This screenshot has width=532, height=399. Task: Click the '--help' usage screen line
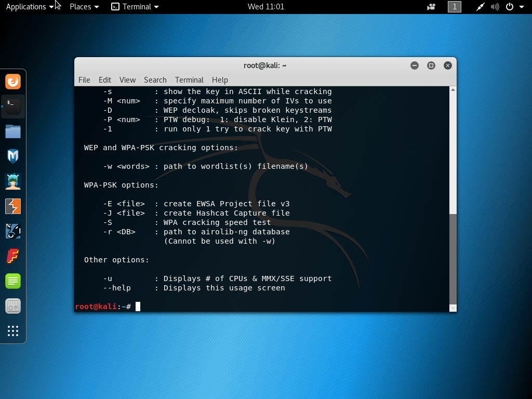coord(194,288)
